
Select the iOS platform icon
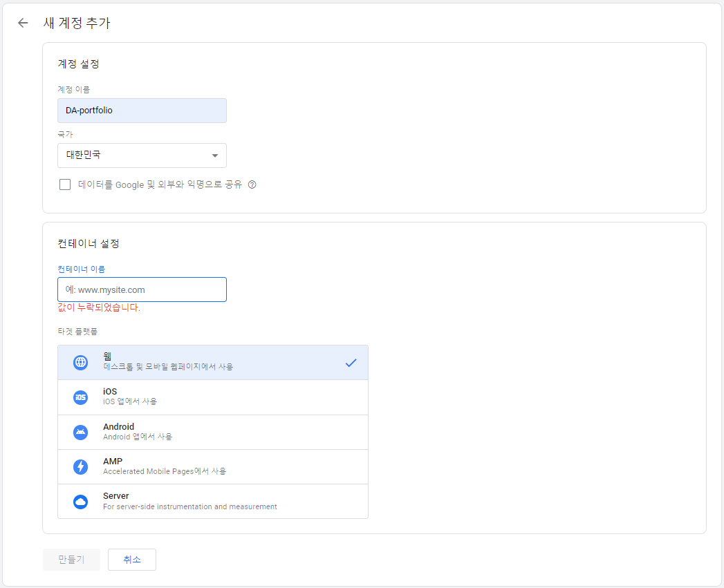click(81, 397)
